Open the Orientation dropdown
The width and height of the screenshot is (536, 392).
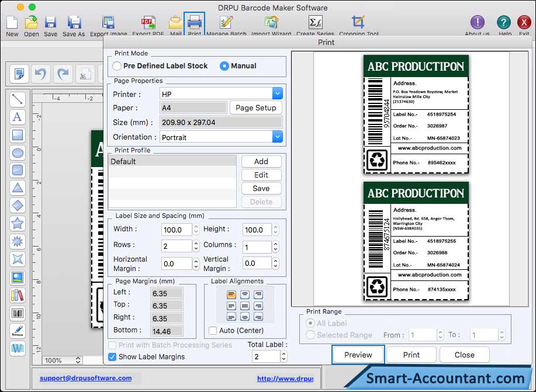[x=277, y=137]
